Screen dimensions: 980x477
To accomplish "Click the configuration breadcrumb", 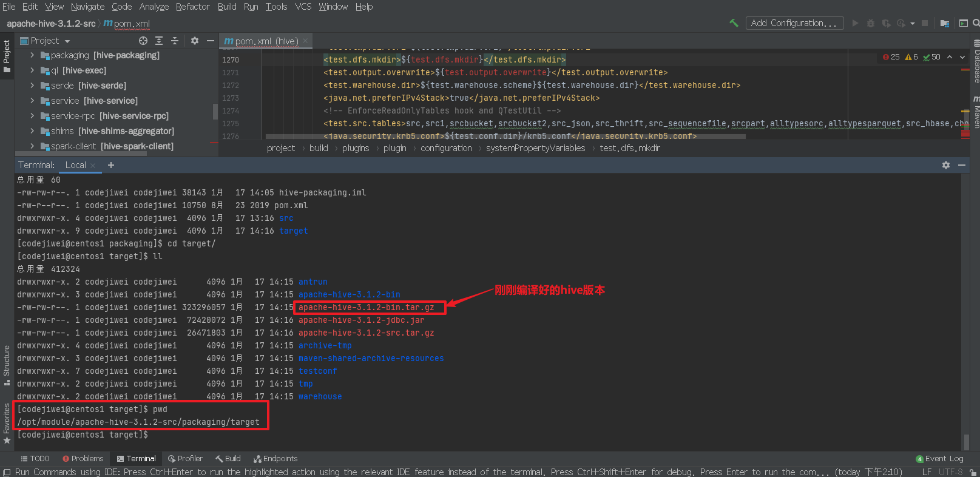I will [x=446, y=148].
